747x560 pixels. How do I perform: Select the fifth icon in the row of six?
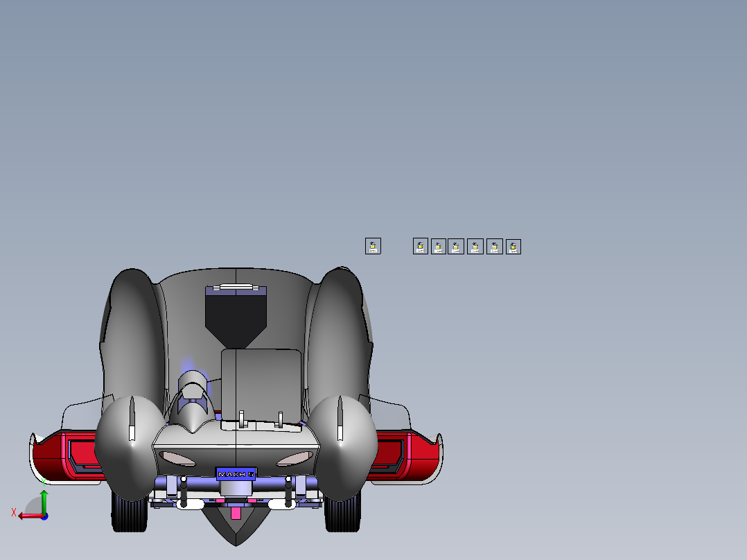point(495,247)
